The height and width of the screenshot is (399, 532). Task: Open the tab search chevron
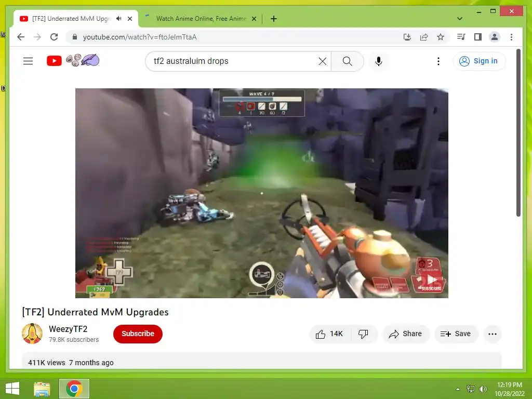pyautogui.click(x=459, y=19)
